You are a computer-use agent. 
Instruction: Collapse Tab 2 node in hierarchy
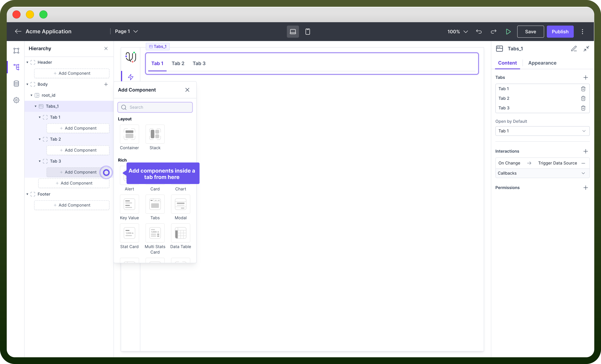pos(40,139)
